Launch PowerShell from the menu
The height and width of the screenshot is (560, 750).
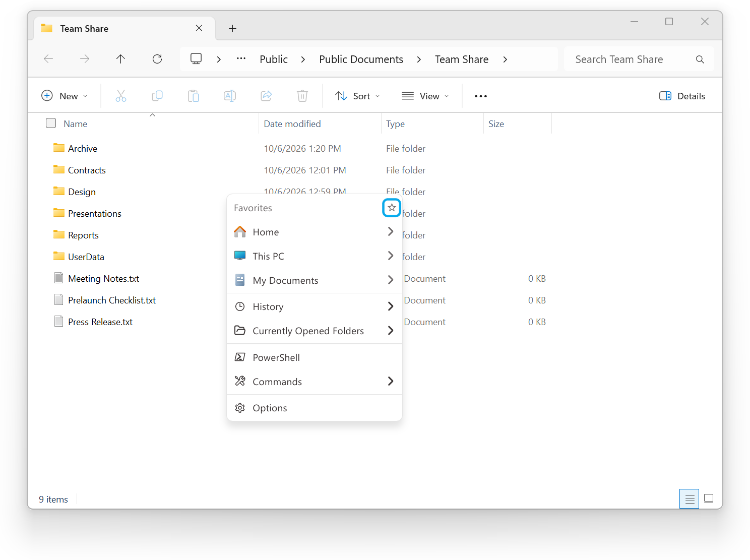[315, 357]
